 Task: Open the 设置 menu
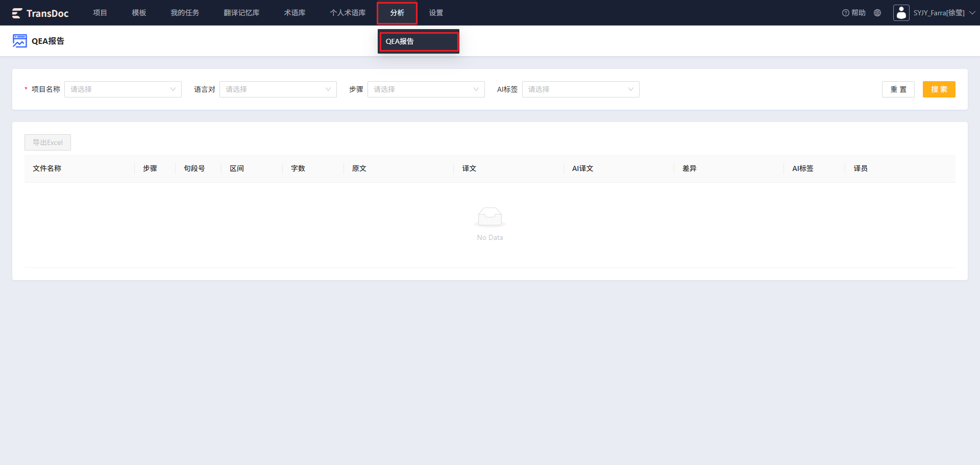tap(436, 13)
